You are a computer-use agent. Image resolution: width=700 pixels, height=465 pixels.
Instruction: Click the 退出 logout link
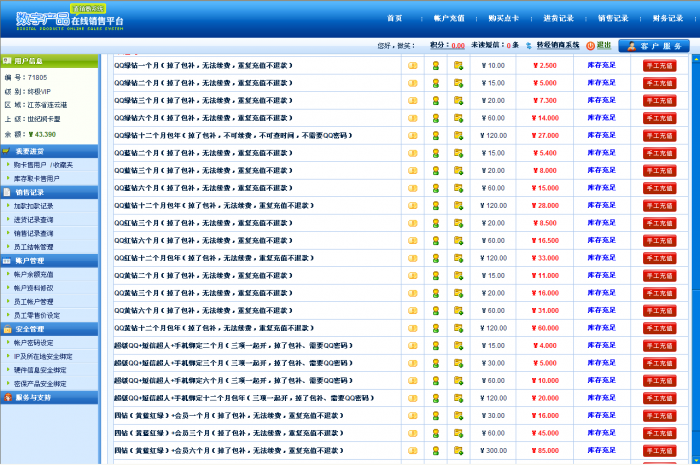tap(604, 45)
